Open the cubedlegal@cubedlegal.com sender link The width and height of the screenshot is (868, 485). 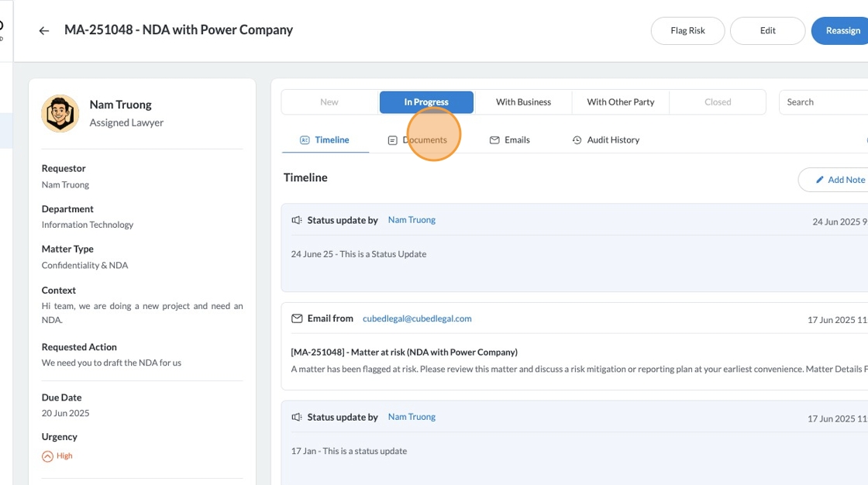point(417,318)
